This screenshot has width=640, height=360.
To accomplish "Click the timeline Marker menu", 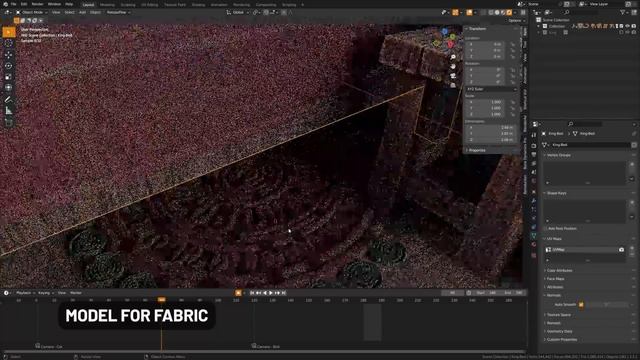I will 76,293.
